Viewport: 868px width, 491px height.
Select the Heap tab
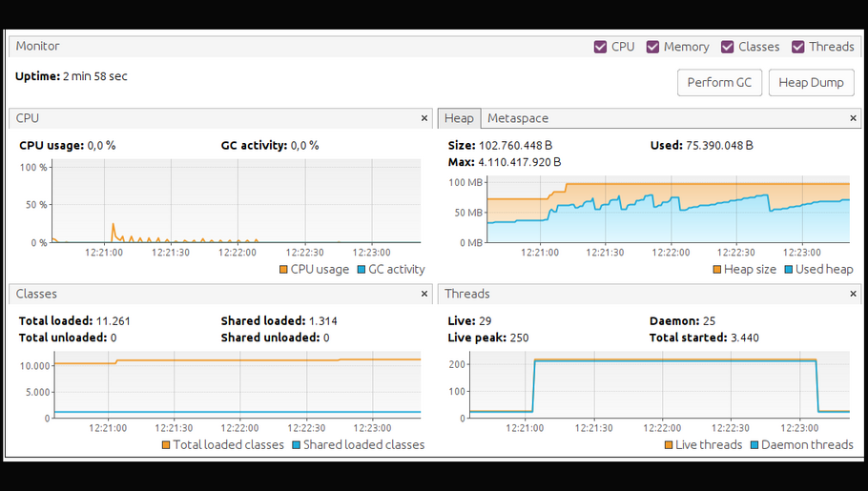point(459,118)
